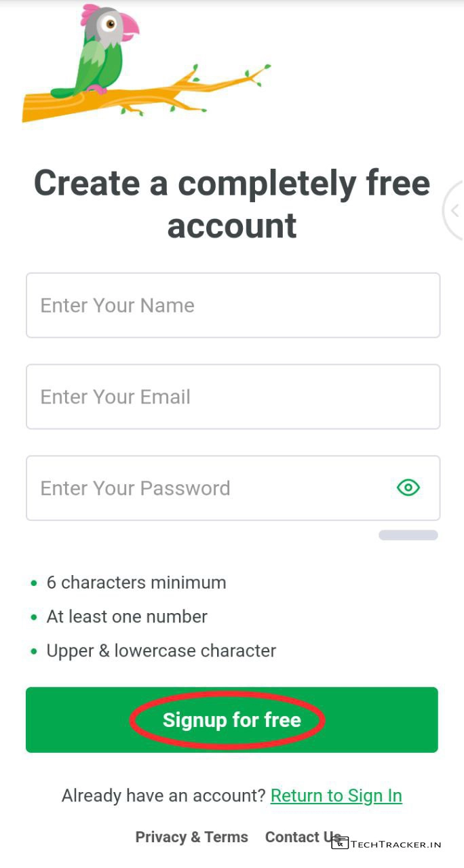Viewport: 464px width, 868px height.
Task: Click into the Enter Your Password field
Action: (204, 488)
